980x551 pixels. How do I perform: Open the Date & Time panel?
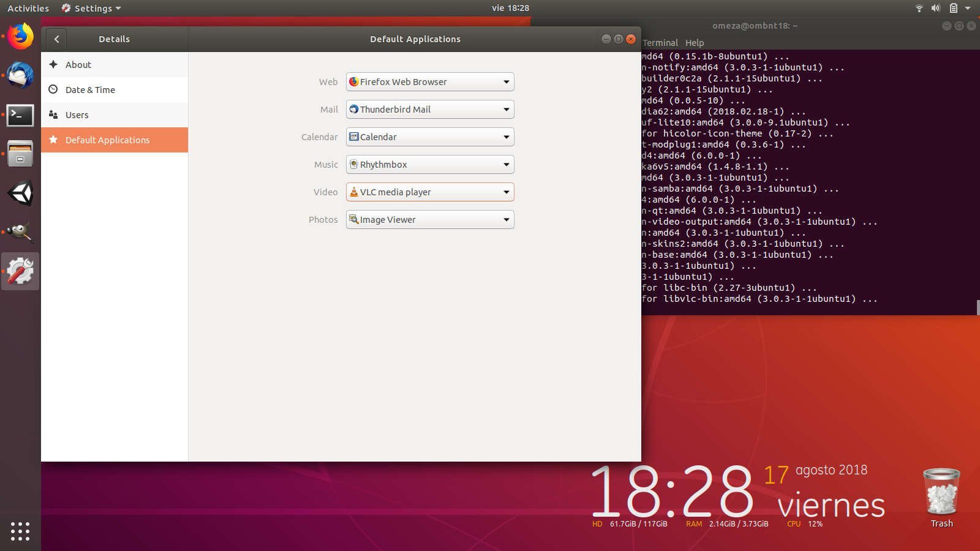click(x=115, y=89)
